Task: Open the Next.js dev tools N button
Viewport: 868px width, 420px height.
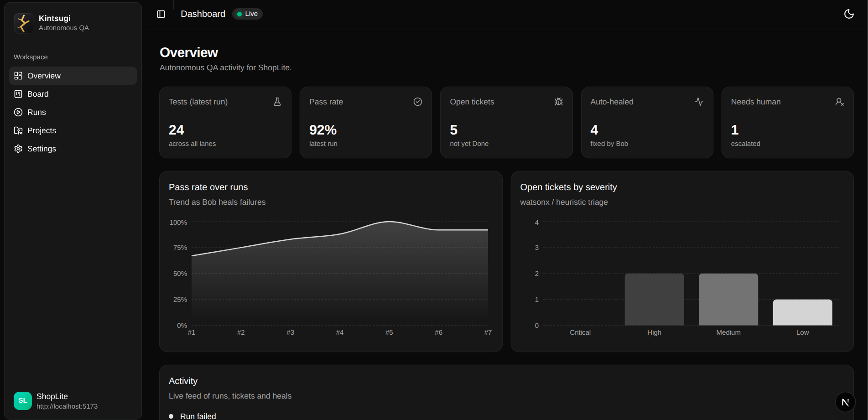Action: [845, 402]
